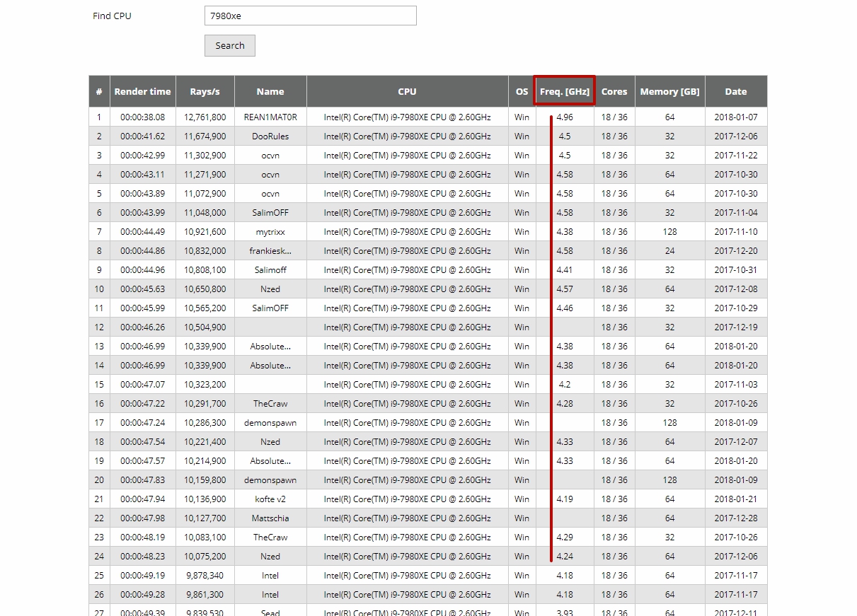Viewport: 857px width, 616px height.
Task: Click the Find CPU search input field
Action: coord(310,16)
